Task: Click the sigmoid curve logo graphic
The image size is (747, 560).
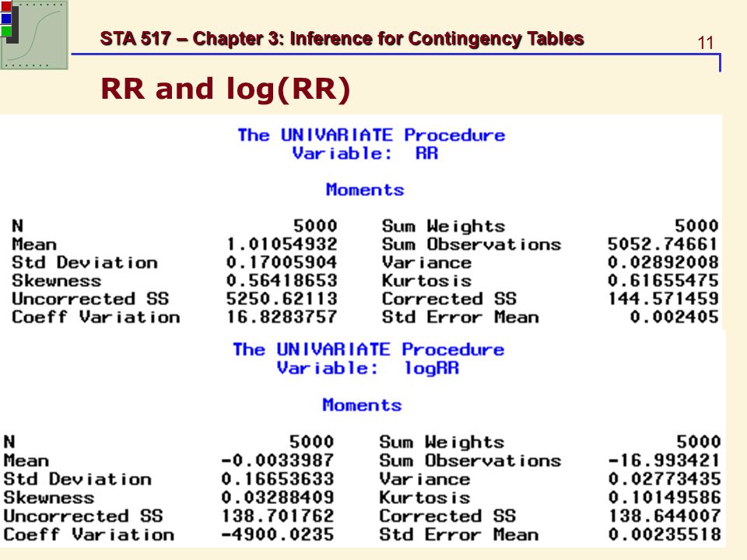Action: 33,35
